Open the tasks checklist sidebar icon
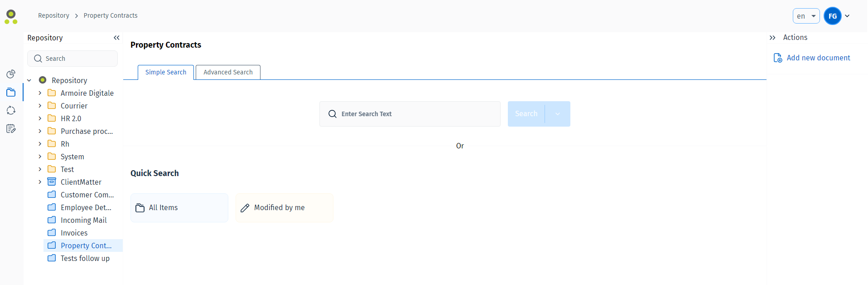The width and height of the screenshot is (868, 285). [11, 128]
